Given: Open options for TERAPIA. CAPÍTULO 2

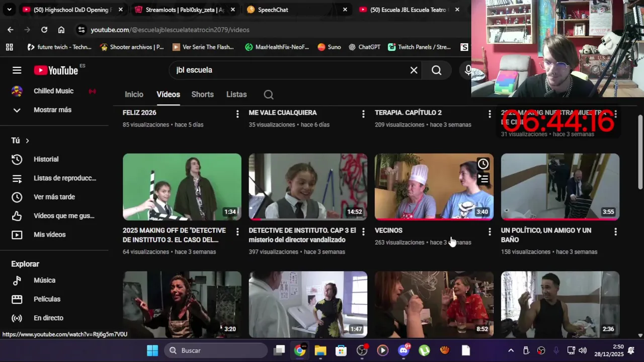Looking at the screenshot, I should (x=490, y=114).
